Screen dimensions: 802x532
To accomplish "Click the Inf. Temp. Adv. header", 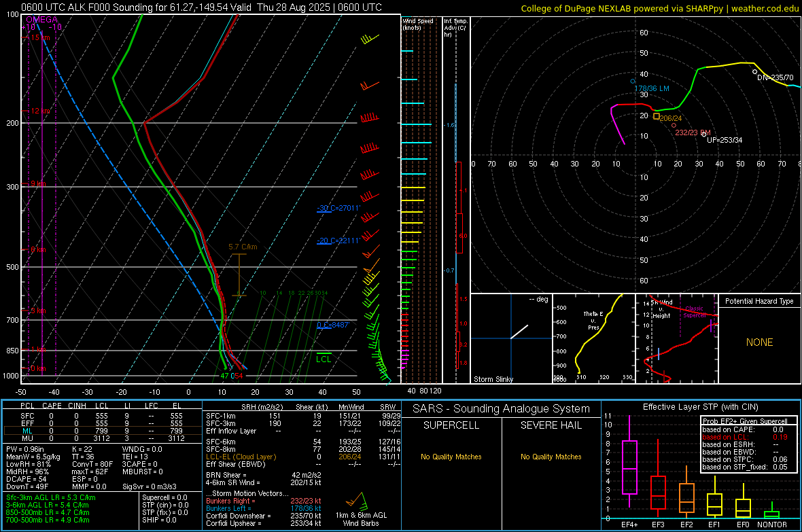I will pos(455,28).
